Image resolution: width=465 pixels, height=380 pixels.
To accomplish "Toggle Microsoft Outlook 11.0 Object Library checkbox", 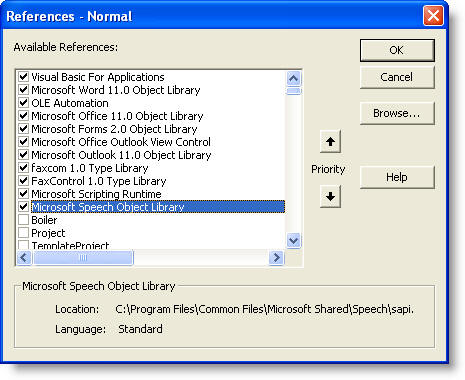I will click(x=23, y=155).
